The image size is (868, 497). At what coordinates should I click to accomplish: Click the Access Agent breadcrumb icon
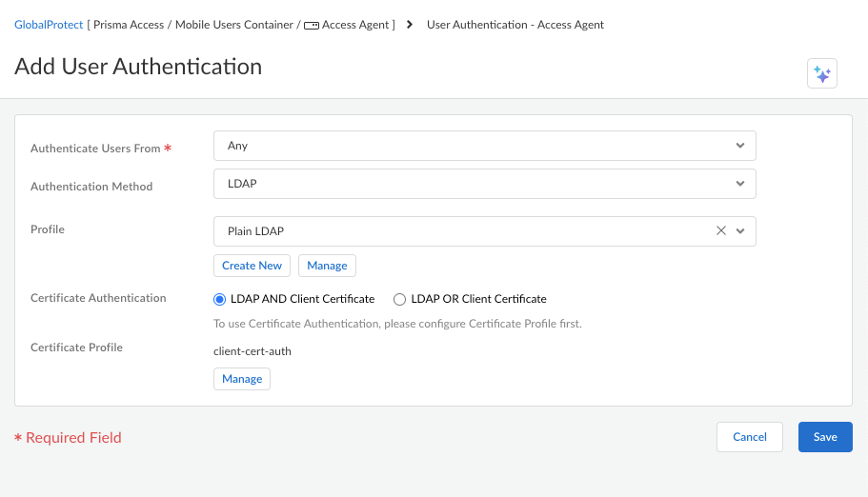tap(311, 25)
